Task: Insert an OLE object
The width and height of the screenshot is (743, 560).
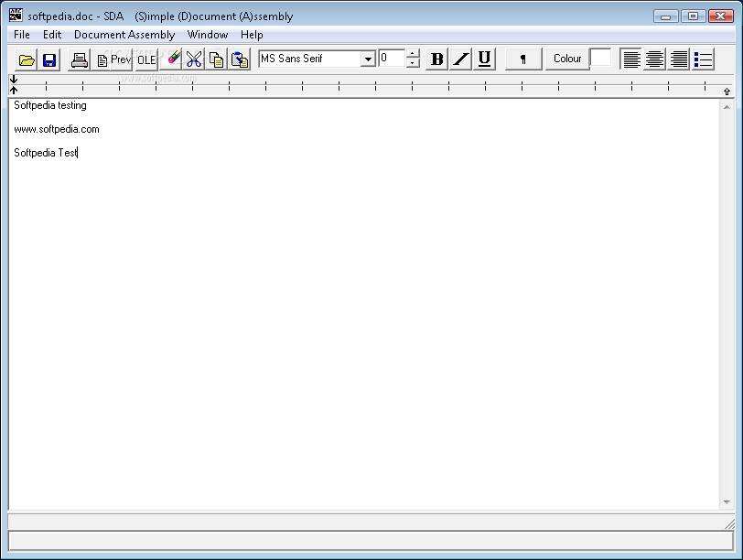Action: coord(146,60)
